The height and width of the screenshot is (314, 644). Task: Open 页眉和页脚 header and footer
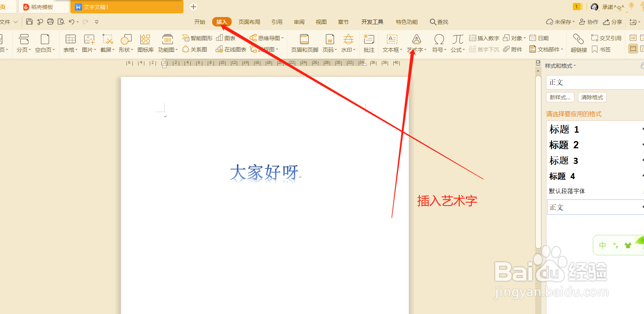305,43
